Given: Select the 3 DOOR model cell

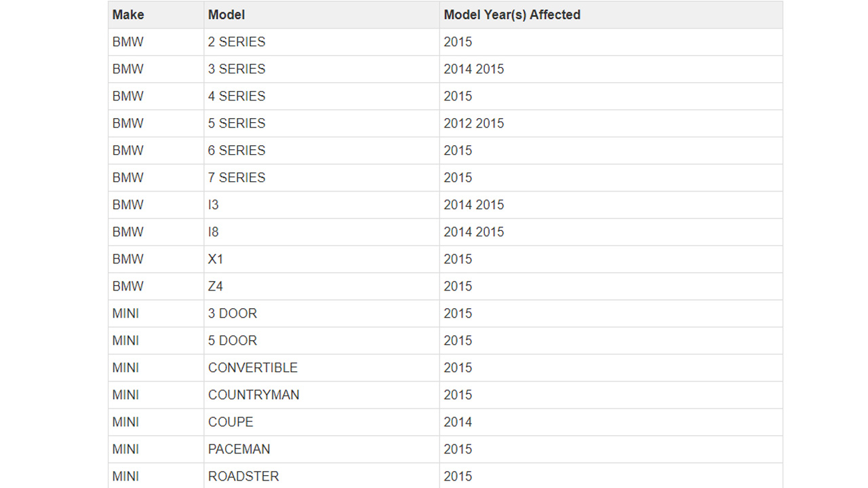Looking at the screenshot, I should click(233, 314).
